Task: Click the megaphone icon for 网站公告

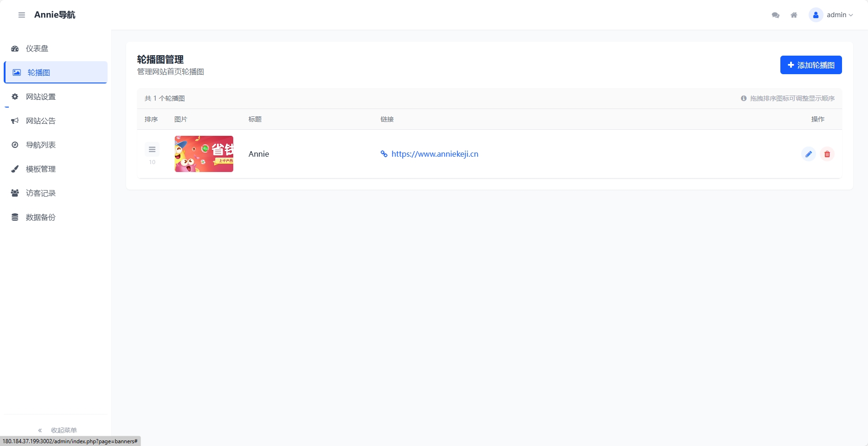Action: (x=14, y=121)
